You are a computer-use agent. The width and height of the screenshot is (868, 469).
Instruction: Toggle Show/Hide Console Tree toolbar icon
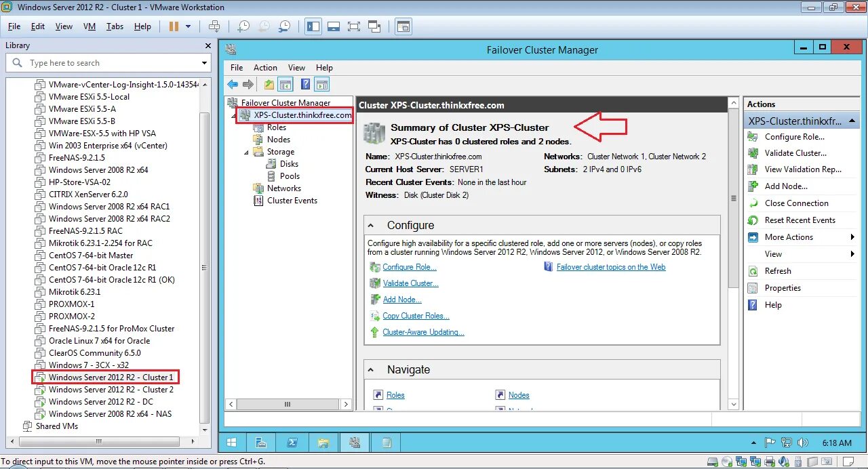285,85
